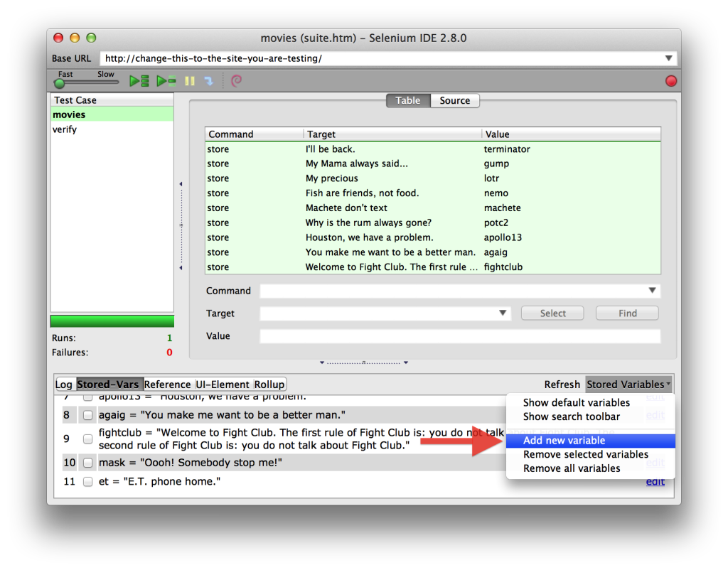
Task: Tick the checkbox for the mask variable
Action: (87, 463)
